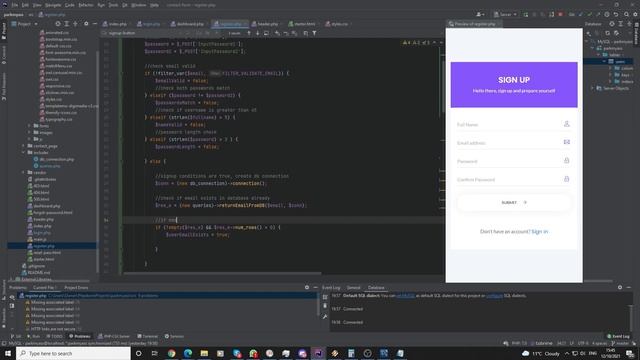Image resolution: width=640 pixels, height=360 pixels.
Task: Collapse the includes folder in Project tree
Action: pyautogui.click(x=23, y=152)
